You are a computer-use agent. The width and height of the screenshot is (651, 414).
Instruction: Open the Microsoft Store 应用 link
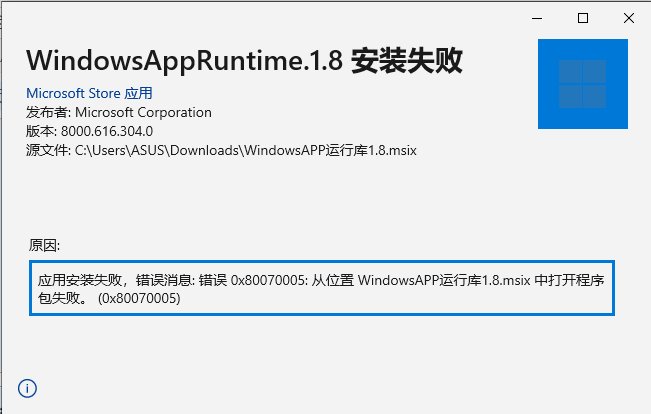[x=89, y=93]
